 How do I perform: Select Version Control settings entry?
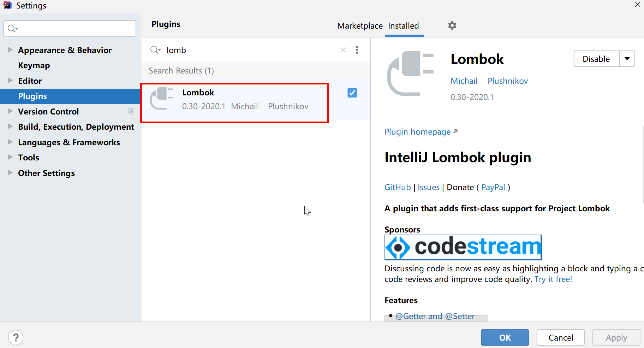pyautogui.click(x=48, y=112)
